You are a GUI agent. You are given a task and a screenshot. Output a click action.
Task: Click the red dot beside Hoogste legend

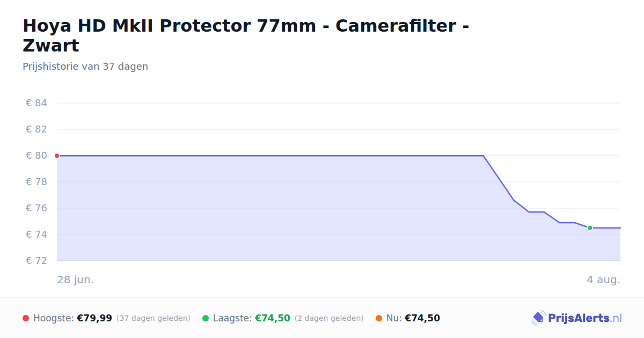point(26,318)
